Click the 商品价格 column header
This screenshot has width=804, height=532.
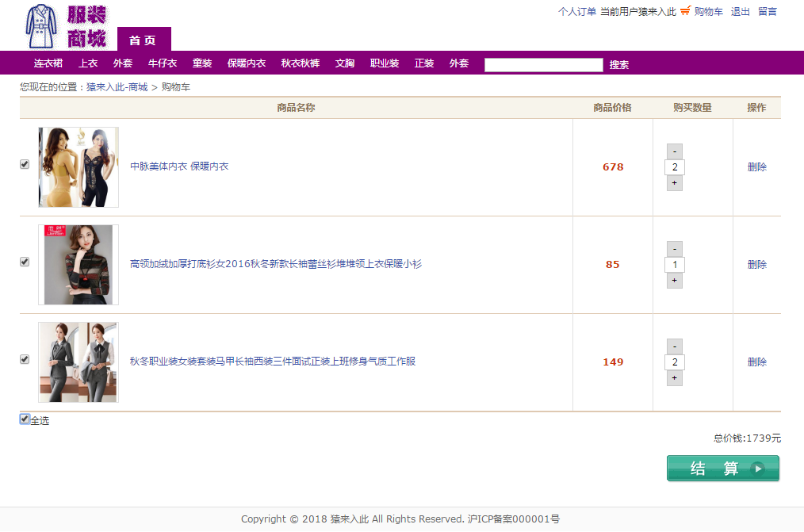[612, 108]
